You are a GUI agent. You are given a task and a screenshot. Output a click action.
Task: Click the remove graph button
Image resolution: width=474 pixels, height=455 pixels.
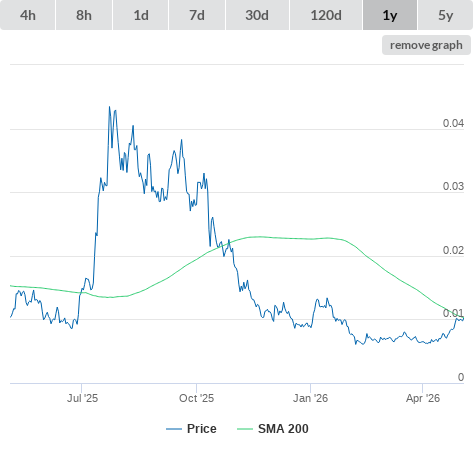point(426,45)
